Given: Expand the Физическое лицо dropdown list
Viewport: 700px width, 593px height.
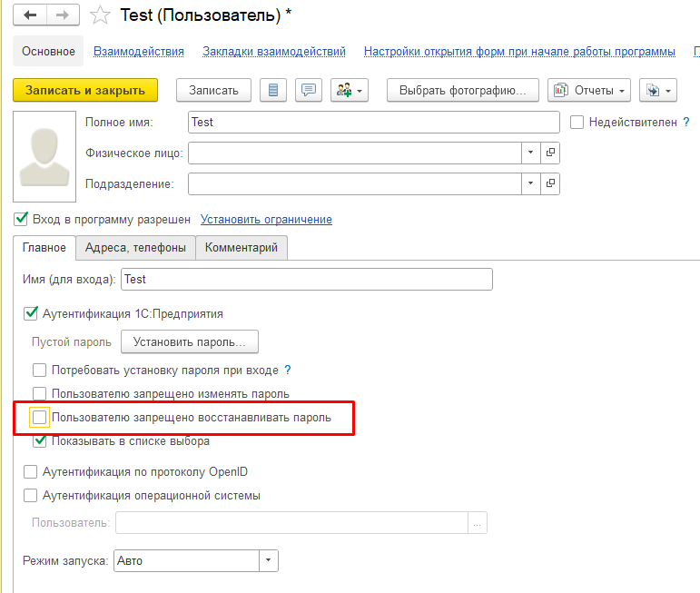Looking at the screenshot, I should 531,153.
